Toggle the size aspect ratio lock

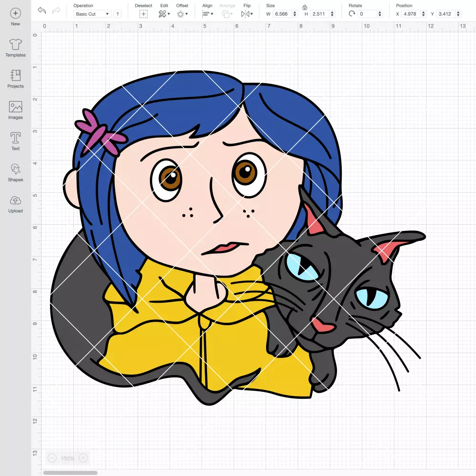pos(305,7)
